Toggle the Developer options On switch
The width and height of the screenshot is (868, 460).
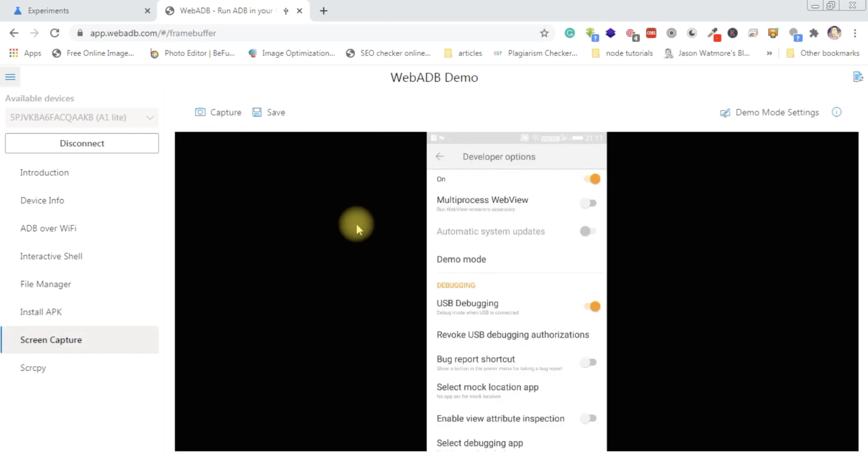[x=593, y=179]
